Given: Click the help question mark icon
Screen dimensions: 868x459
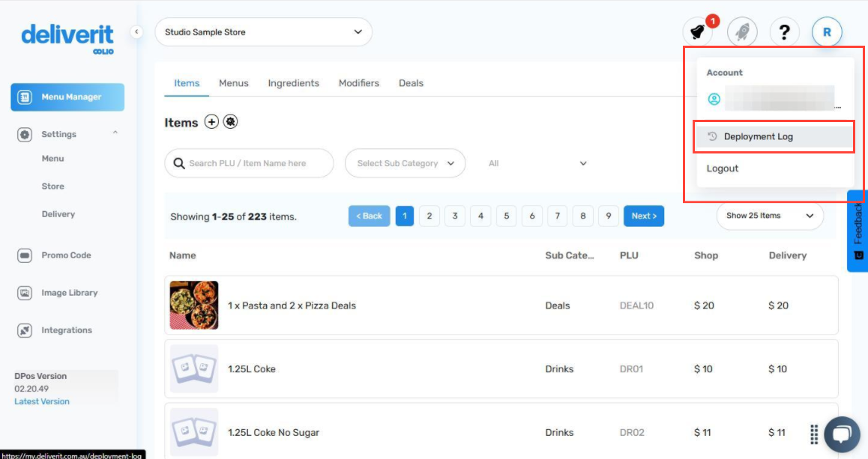Looking at the screenshot, I should click(x=784, y=31).
